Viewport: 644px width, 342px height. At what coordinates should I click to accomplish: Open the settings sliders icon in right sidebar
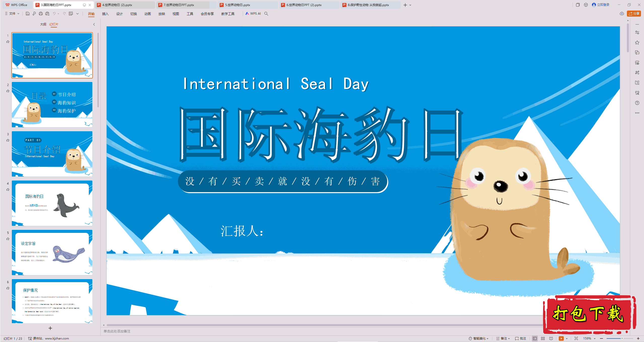pyautogui.click(x=637, y=32)
